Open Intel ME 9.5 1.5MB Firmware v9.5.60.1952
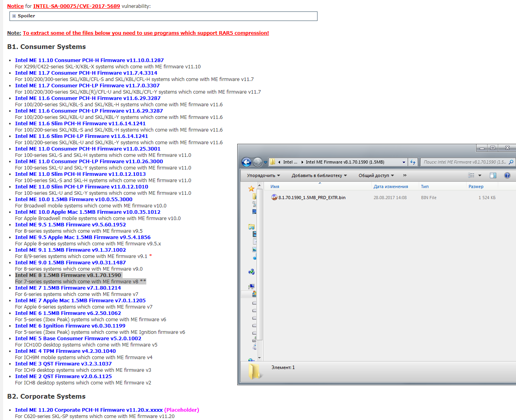Viewport: 516px width, 420px height. click(70, 224)
